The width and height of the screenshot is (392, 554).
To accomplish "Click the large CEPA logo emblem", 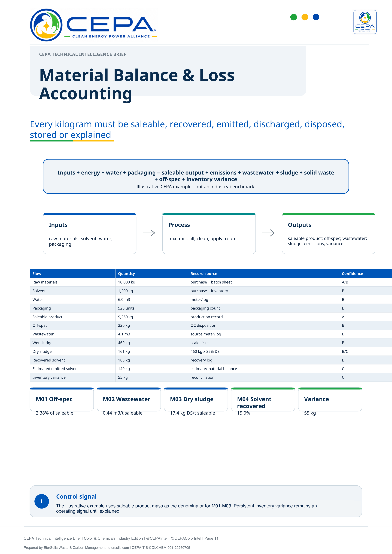I will click(x=46, y=25).
